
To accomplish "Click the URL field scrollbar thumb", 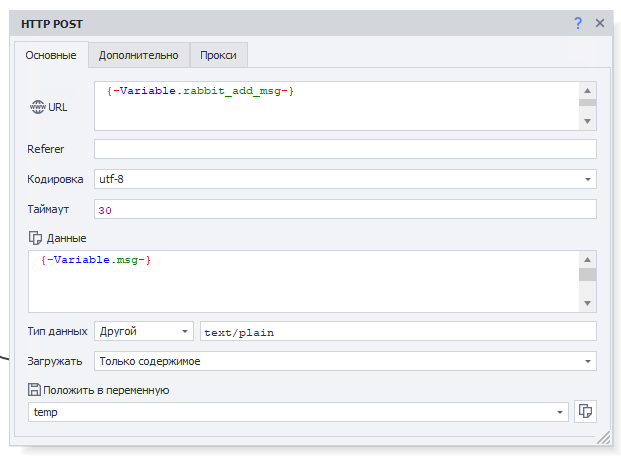I will 588,103.
